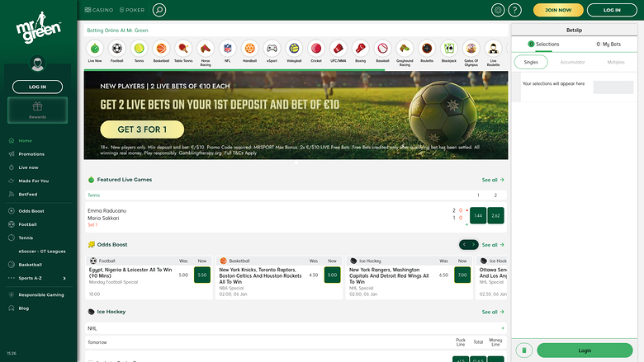The image size is (644, 362).
Task: See all Featured Live Games
Action: [x=493, y=180]
